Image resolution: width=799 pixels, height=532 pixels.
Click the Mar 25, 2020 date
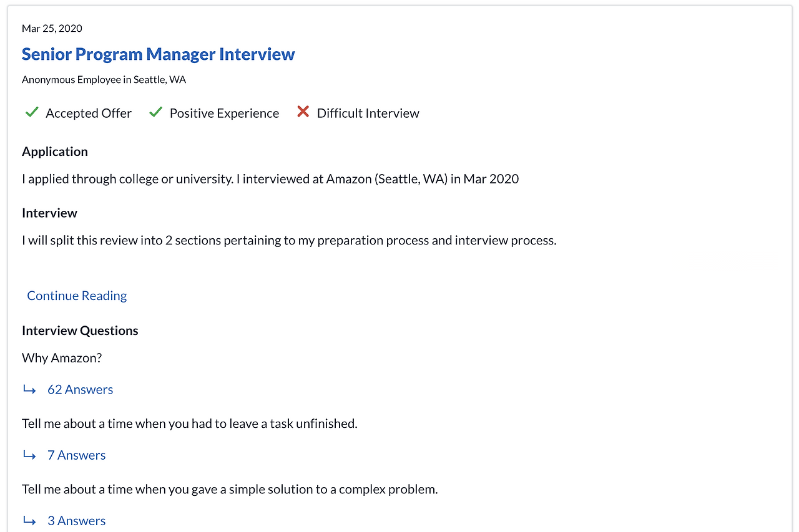click(x=52, y=28)
